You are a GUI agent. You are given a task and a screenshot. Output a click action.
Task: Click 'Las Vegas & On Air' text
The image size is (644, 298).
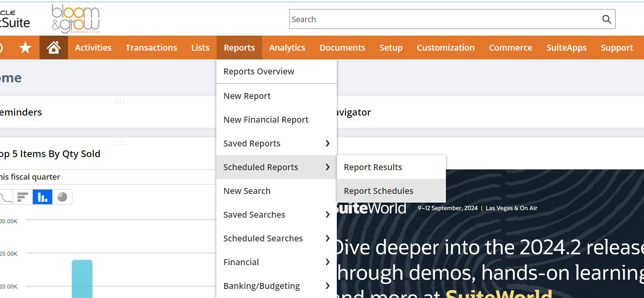pos(512,208)
